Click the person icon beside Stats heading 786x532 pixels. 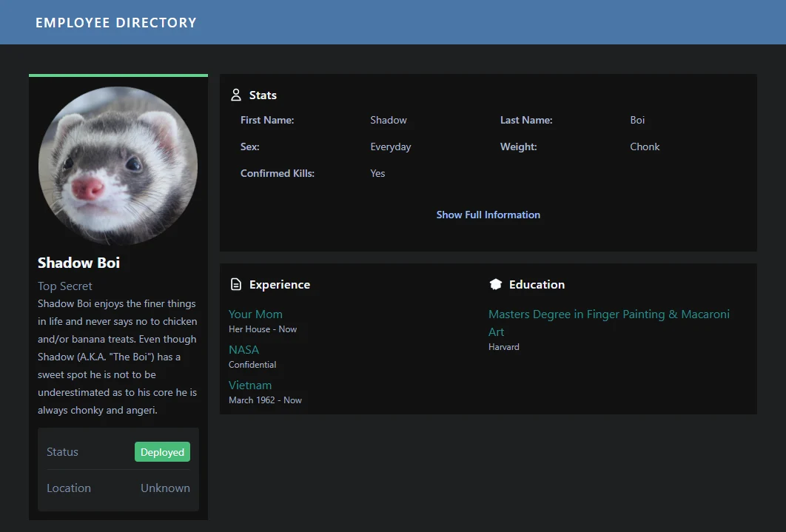[x=235, y=95]
